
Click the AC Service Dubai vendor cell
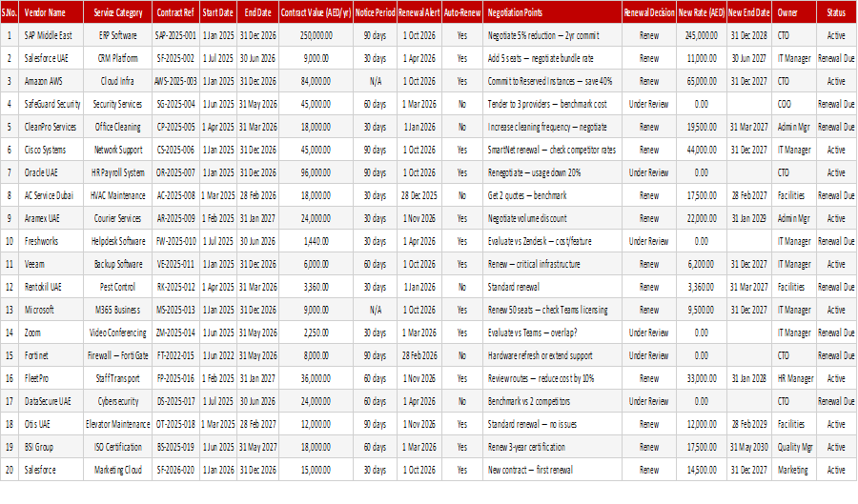[x=51, y=195]
